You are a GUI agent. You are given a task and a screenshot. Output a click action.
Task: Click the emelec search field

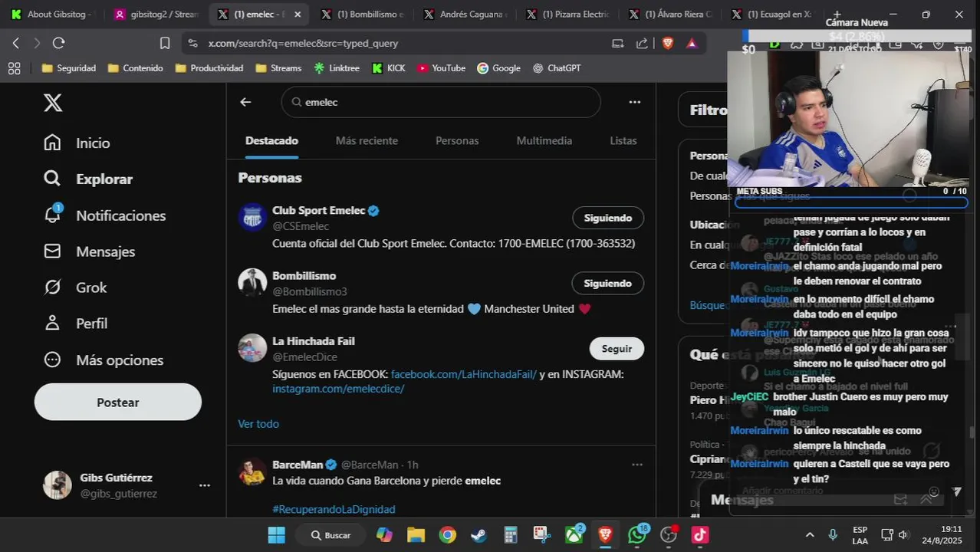tap(441, 102)
